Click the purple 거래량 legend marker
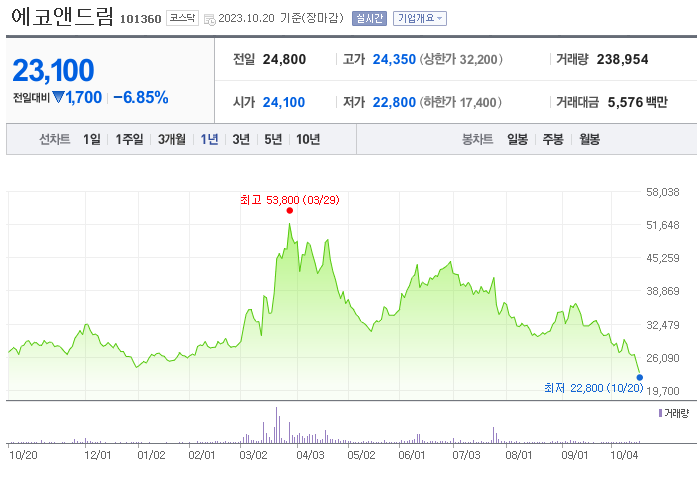Image resolution: width=697 pixels, height=479 pixels. point(661,413)
